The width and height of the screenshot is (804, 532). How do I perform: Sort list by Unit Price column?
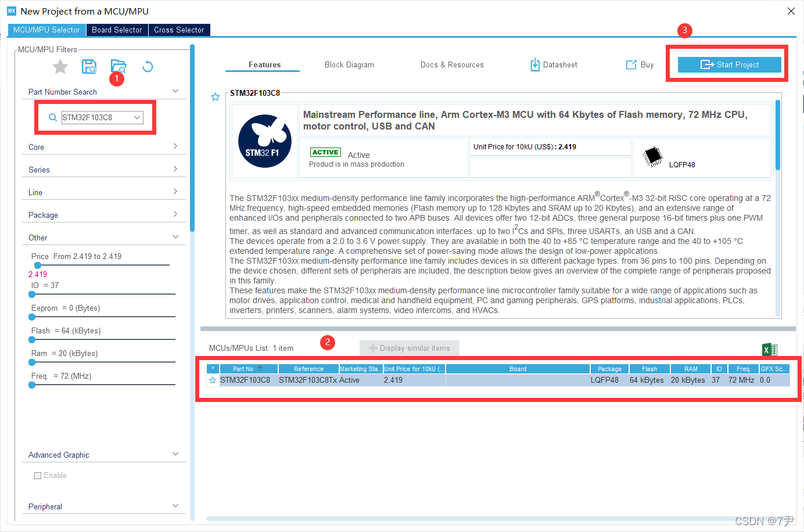414,369
